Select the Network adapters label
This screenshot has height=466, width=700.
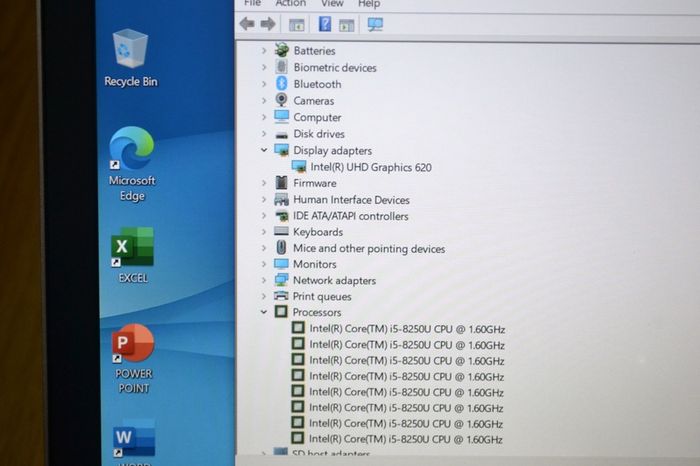click(334, 280)
